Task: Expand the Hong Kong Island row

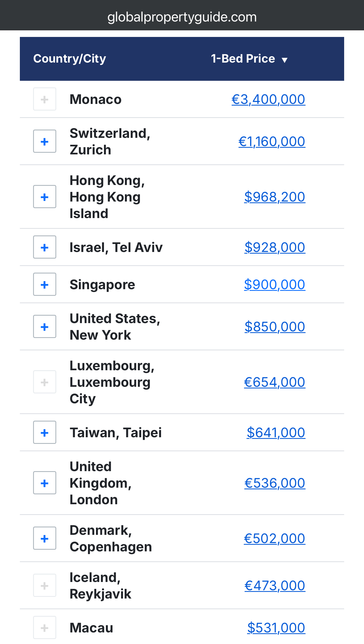Action: (45, 197)
